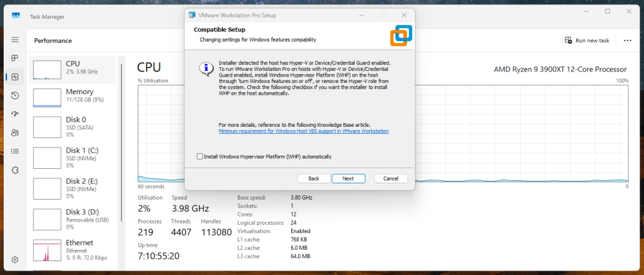Open the Minimum requirement Knowledge Base link
Screen dimensions: 644x275
[303, 131]
